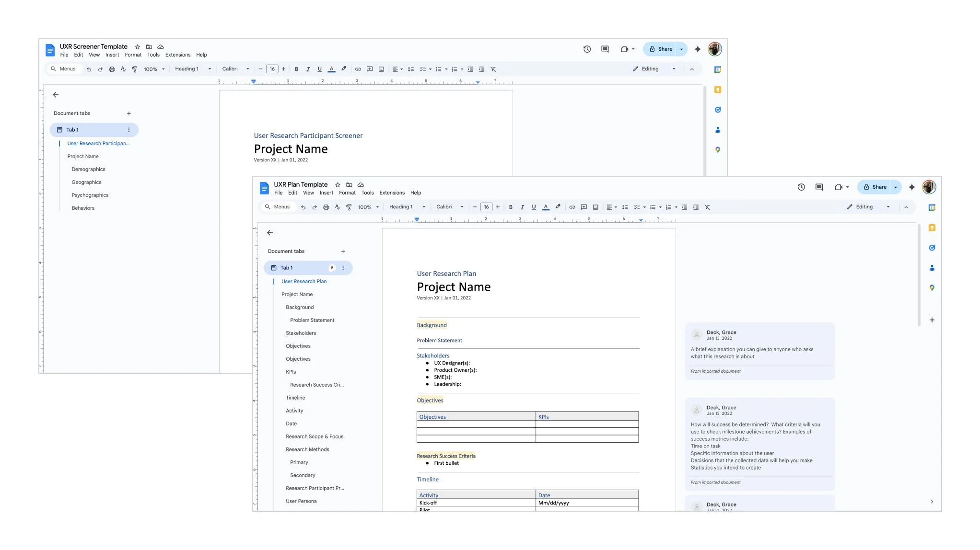Screen dimensions: 980x550
Task: Open the comments icon in UXR Screener Template window
Action: coord(605,49)
